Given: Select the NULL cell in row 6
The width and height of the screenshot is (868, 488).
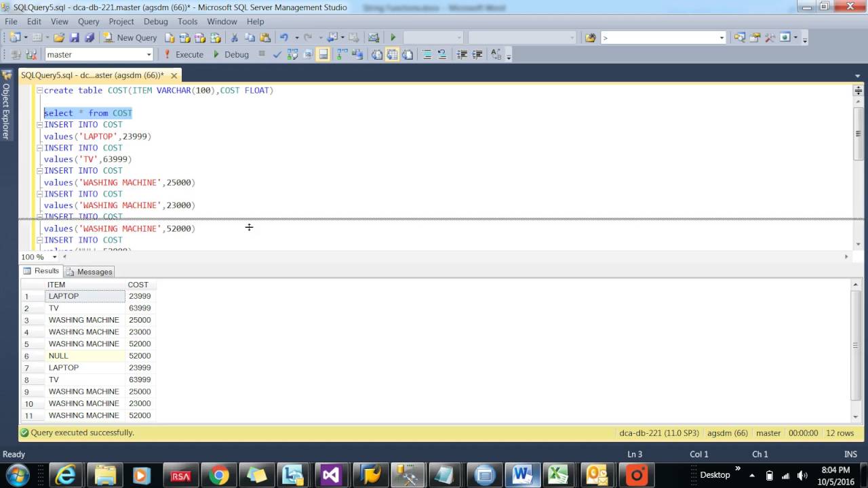Looking at the screenshot, I should point(85,356).
